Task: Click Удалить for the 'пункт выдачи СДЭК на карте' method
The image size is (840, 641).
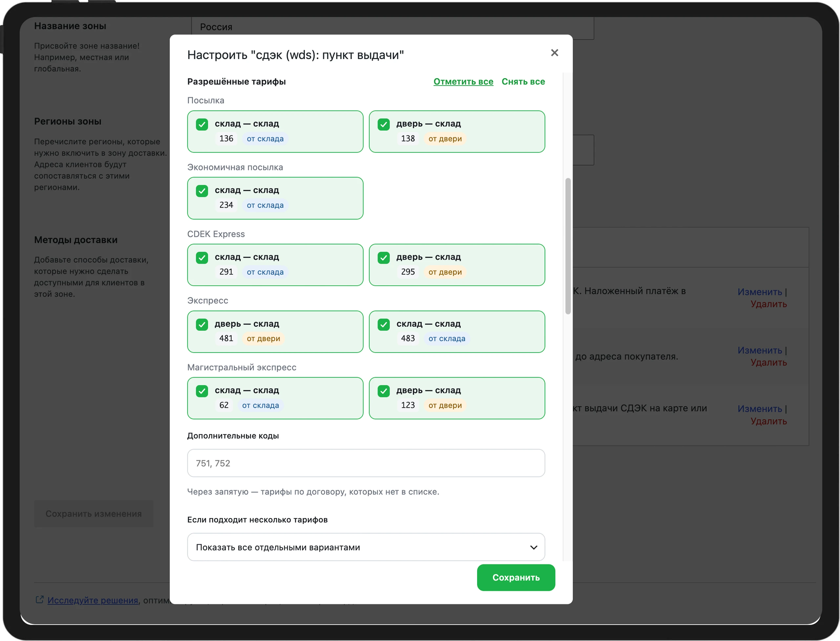Action: [768, 421]
